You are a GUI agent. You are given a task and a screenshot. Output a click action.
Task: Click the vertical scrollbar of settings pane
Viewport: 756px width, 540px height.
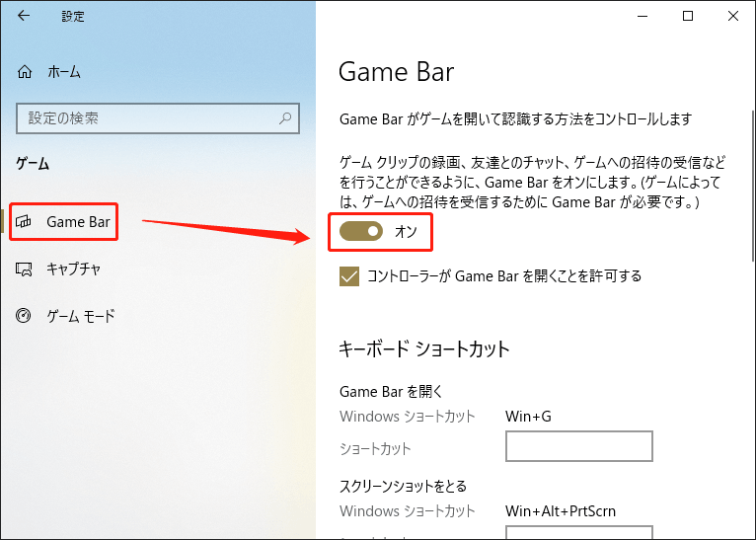[753, 186]
